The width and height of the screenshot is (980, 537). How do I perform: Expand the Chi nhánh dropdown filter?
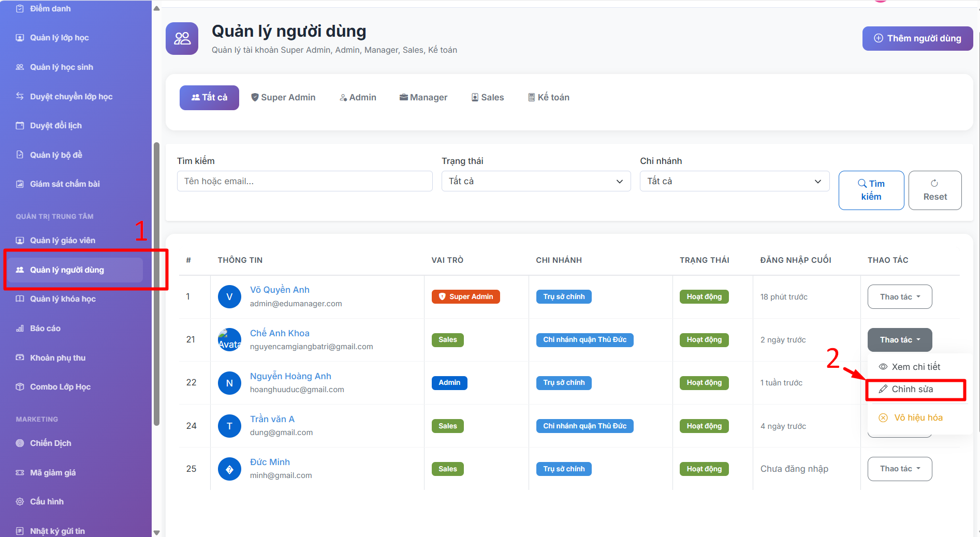pyautogui.click(x=734, y=181)
